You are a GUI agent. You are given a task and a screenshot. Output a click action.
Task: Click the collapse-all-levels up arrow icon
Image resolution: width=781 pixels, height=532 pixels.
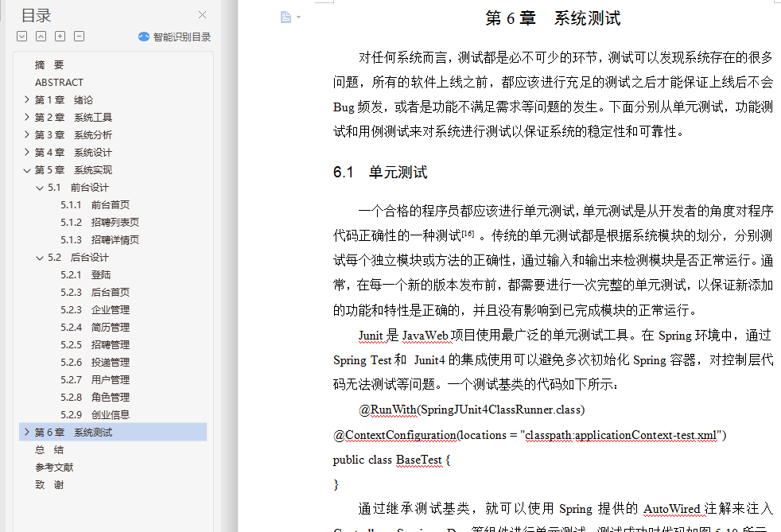41,37
